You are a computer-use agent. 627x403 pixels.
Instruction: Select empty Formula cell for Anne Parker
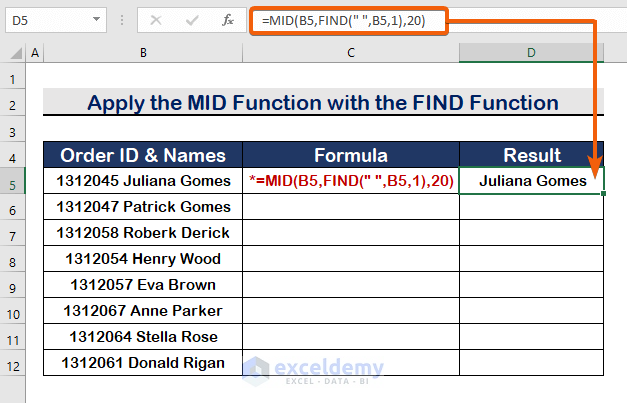[x=351, y=311]
